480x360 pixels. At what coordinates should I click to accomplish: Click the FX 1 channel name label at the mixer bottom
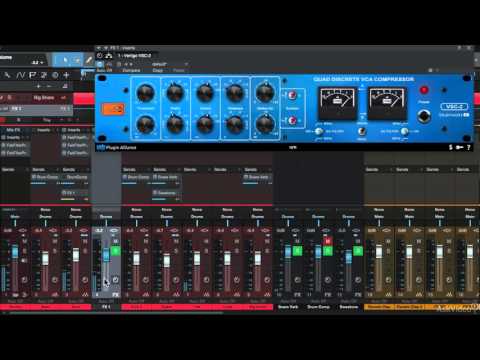(106, 307)
